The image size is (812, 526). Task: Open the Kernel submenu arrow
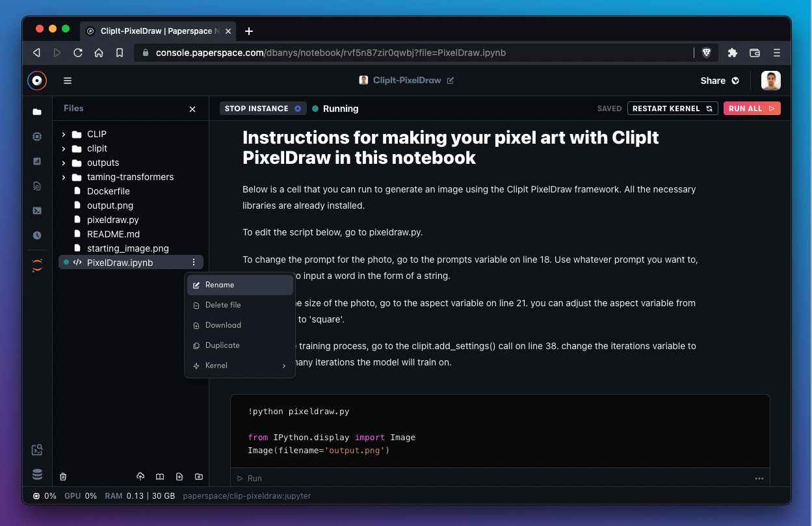284,366
